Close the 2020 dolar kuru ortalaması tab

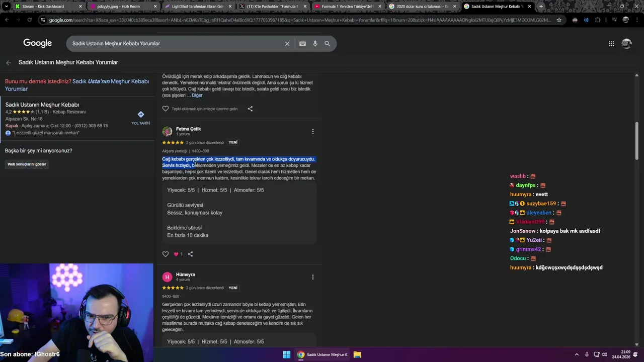point(455,7)
